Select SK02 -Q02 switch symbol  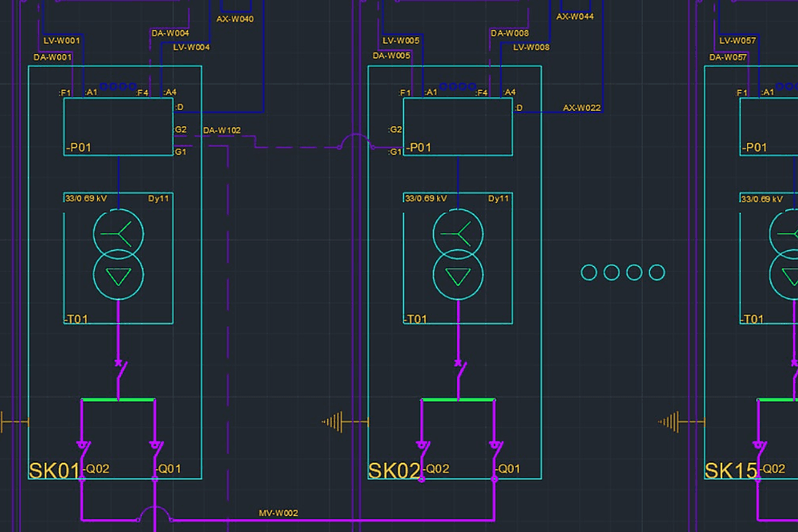click(423, 451)
